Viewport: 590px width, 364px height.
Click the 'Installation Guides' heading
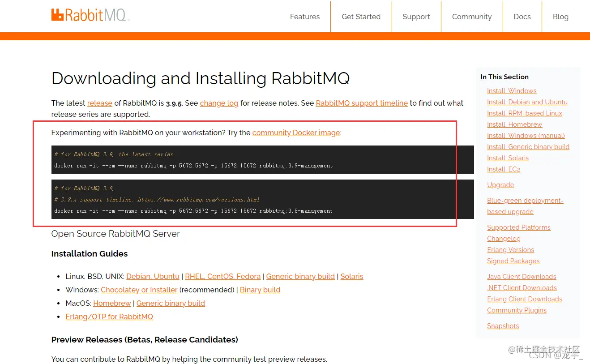90,254
